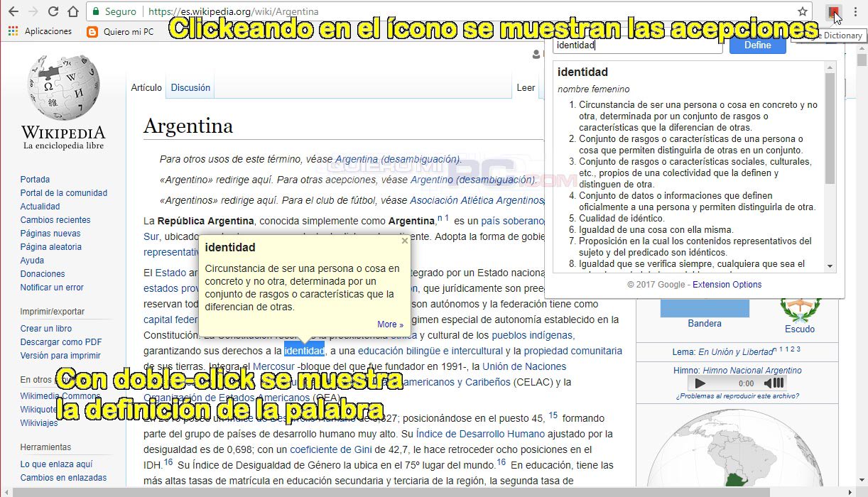Open the Ayuda sidebar link
Viewport: 868px width, 497px height.
[x=32, y=261]
